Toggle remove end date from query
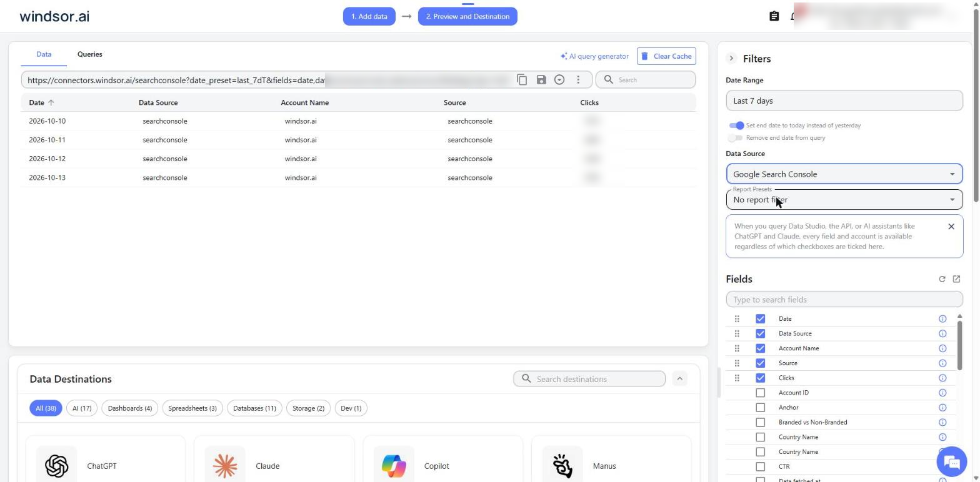Screen dimensions: 980x482 click(736, 138)
